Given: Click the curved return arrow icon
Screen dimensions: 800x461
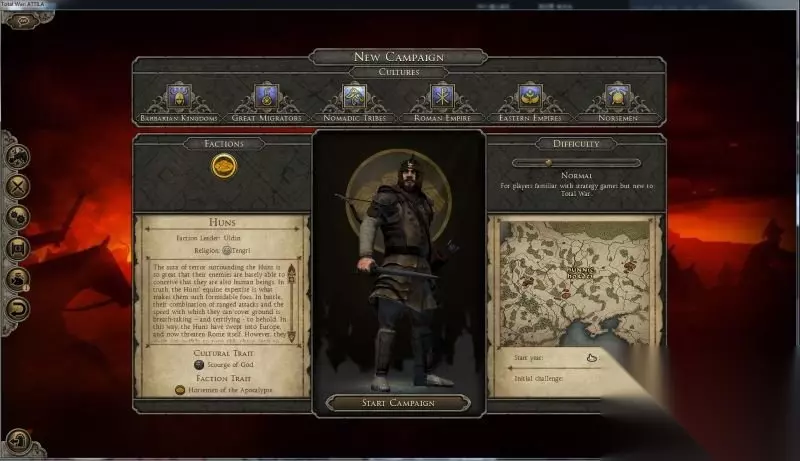Looking at the screenshot, I should point(18,310).
